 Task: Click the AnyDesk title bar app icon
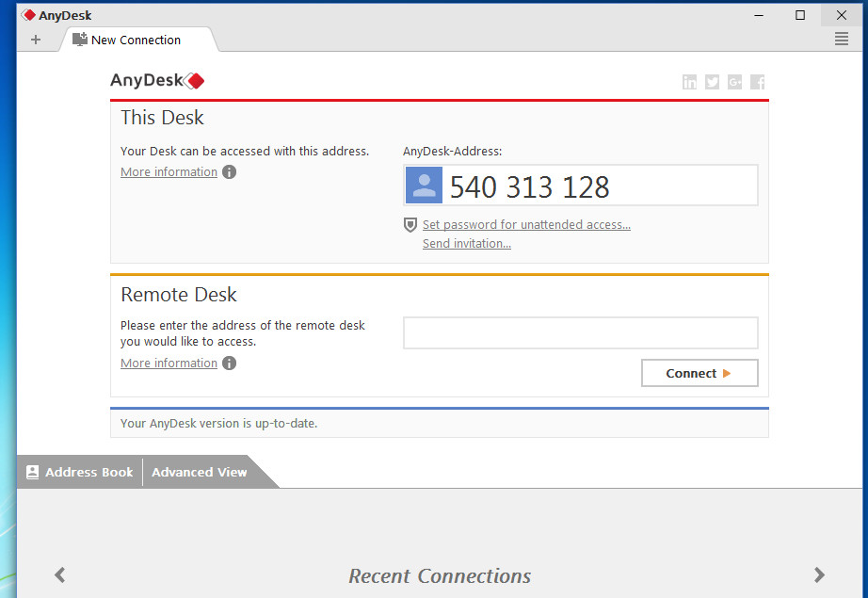tap(28, 15)
